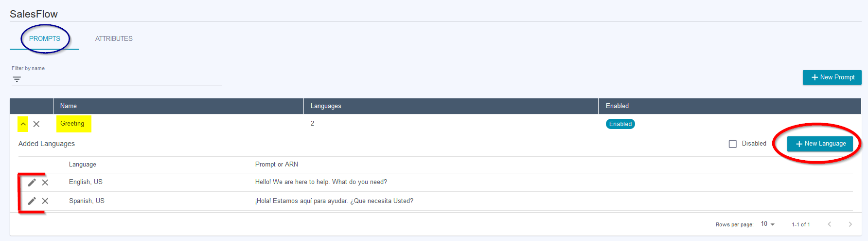
Task: Open the Rows per page dropdown
Action: (x=768, y=224)
